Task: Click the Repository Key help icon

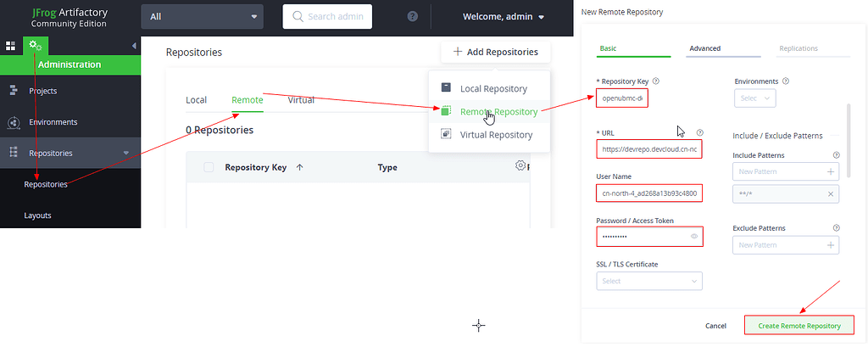Action: (657, 81)
